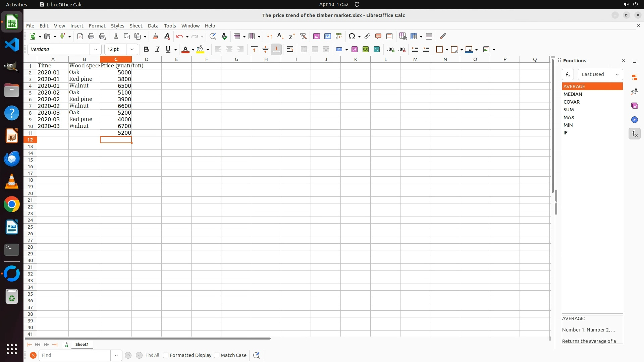This screenshot has height=362, width=644.
Task: Click into the Find text field
Action: [74, 355]
